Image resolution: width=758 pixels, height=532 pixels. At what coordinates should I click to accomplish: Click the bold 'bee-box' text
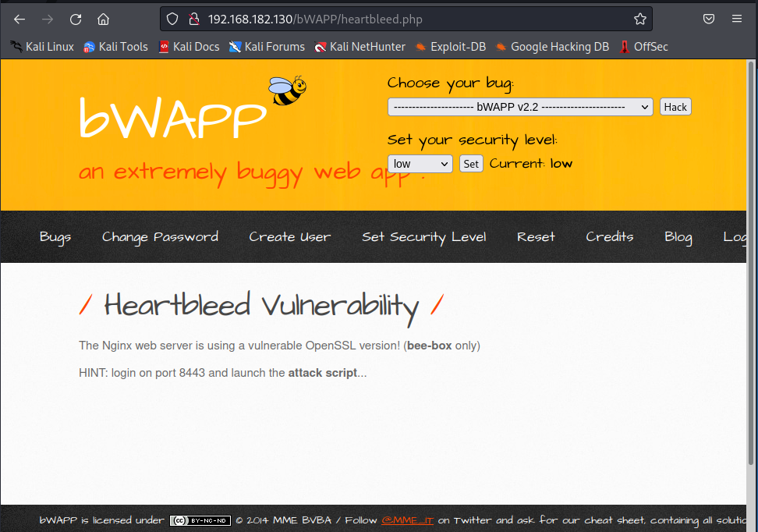pos(429,346)
